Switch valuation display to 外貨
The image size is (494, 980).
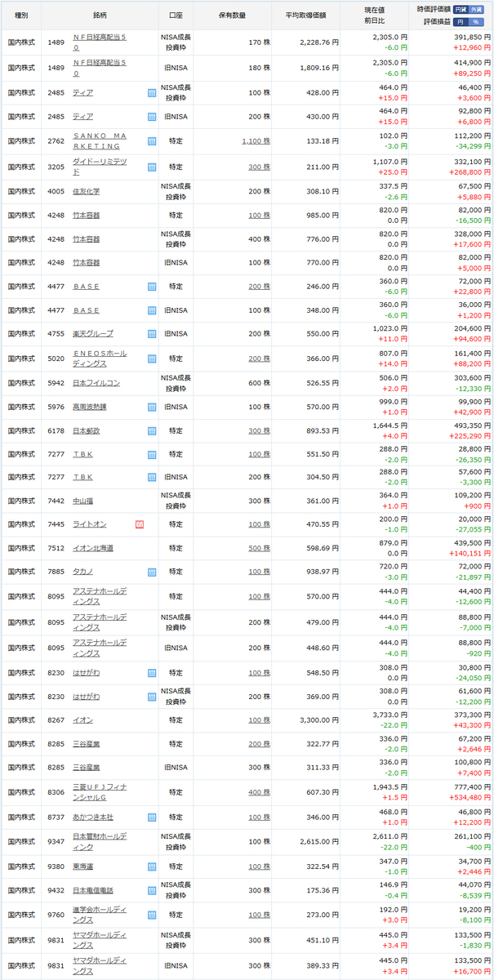475,8
